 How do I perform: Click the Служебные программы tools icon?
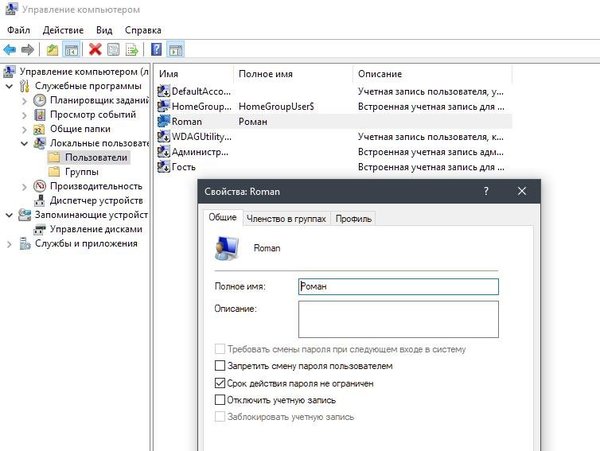point(24,86)
